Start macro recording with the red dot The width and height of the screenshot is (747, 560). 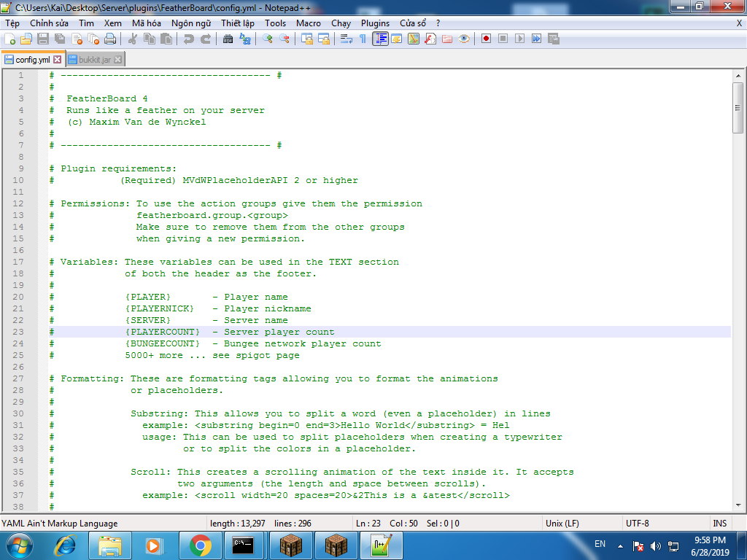point(486,39)
